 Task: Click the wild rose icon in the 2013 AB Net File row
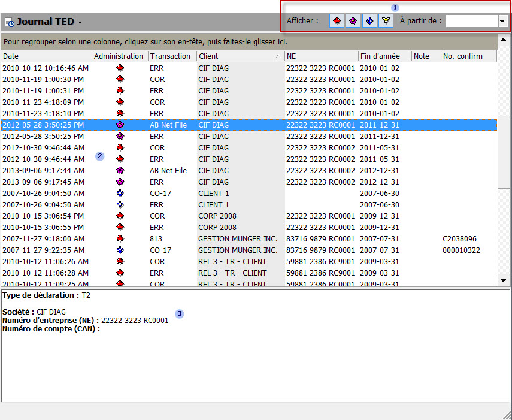pos(120,171)
